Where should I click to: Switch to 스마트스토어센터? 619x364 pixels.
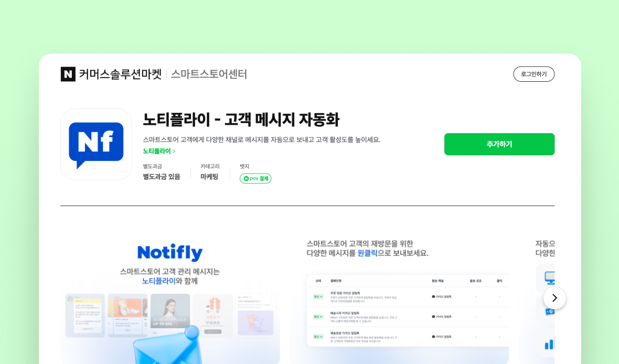(209, 74)
